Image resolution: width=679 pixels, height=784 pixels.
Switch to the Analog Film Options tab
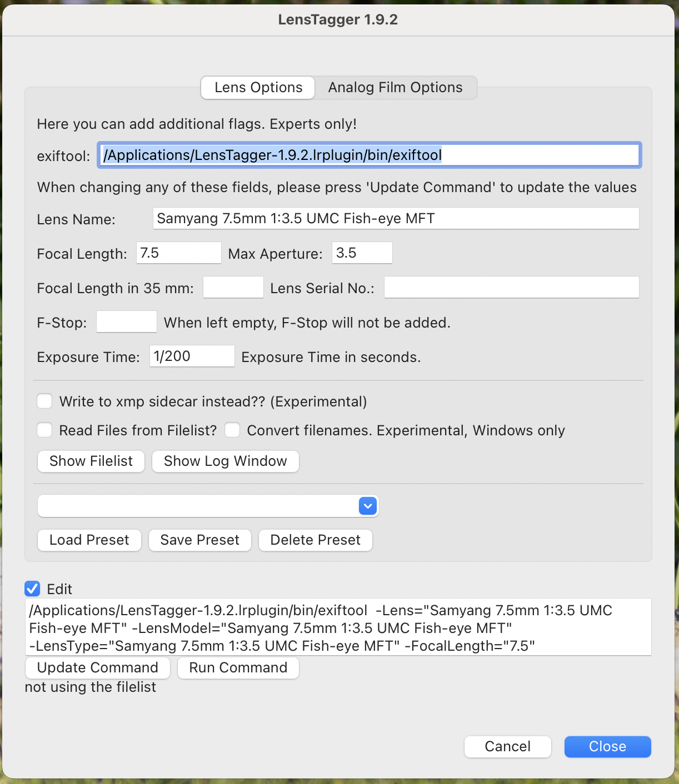(x=395, y=88)
